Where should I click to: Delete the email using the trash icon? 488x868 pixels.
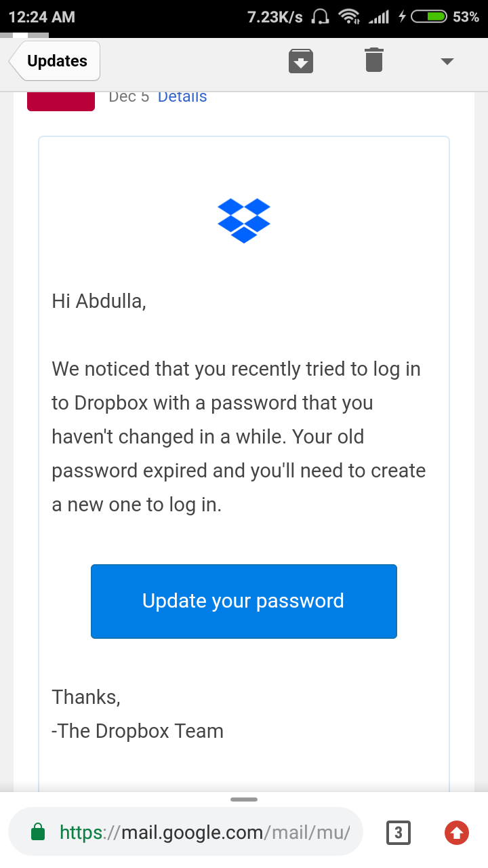click(x=373, y=60)
